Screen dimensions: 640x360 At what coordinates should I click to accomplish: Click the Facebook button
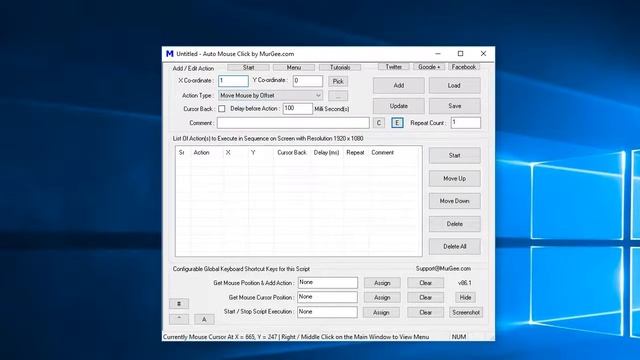point(464,67)
